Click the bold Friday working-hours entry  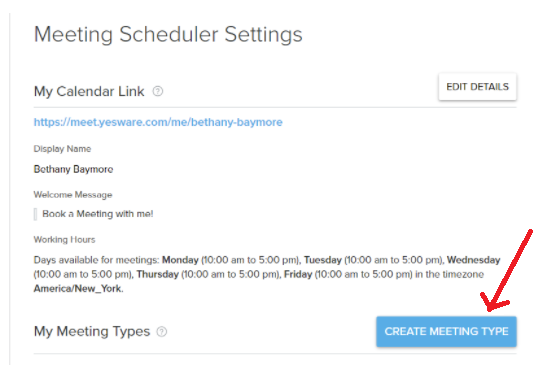click(x=298, y=274)
